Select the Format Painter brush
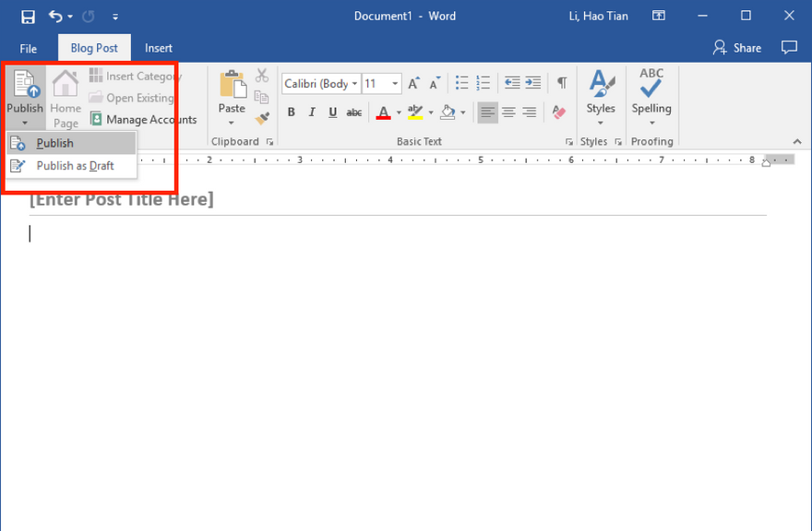 point(262,119)
